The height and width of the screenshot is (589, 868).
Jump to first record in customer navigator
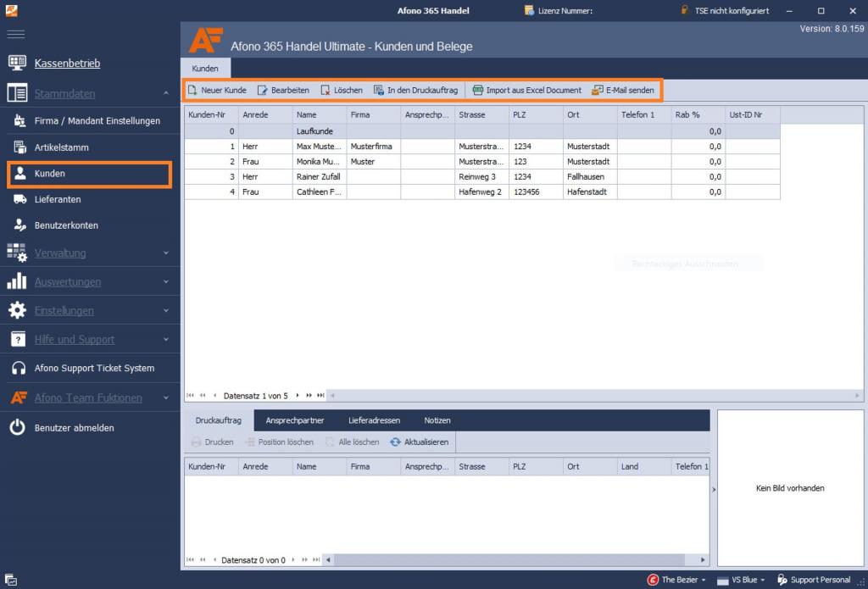pos(191,395)
